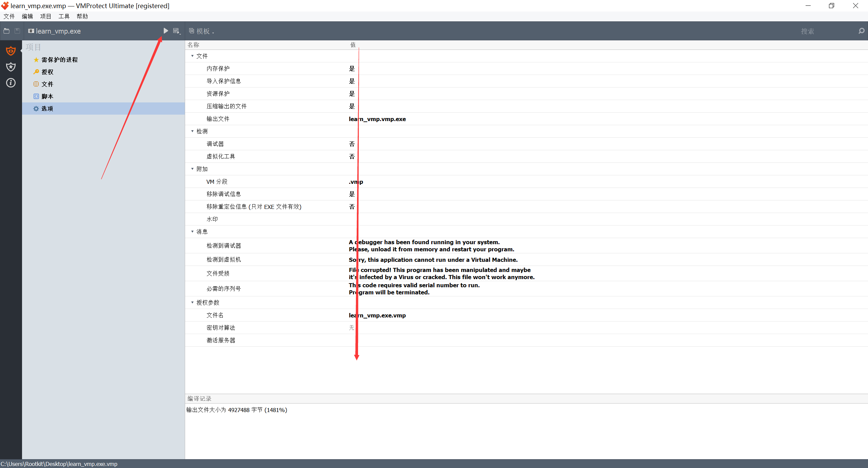This screenshot has width=868, height=468.
Task: Click the 编译记录 panel header
Action: 199,398
